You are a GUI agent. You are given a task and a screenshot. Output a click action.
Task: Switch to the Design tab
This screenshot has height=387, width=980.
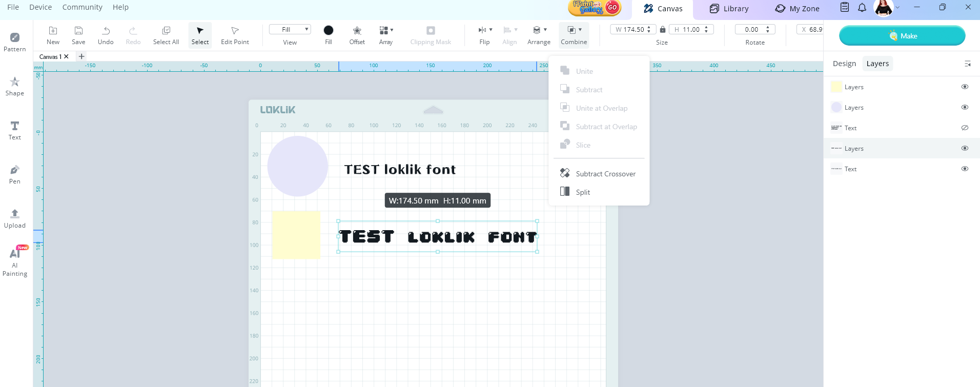coord(844,64)
